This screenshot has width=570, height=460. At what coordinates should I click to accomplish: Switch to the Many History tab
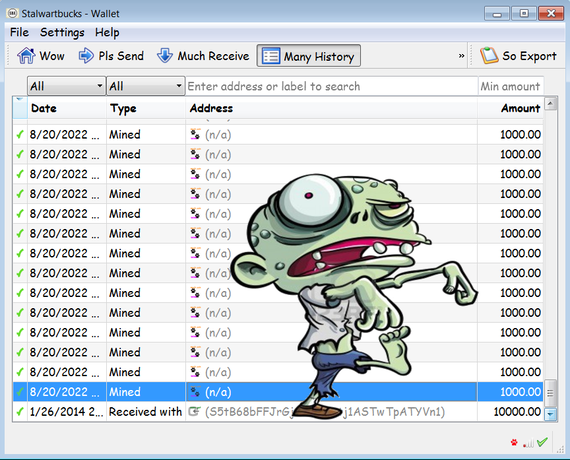309,56
